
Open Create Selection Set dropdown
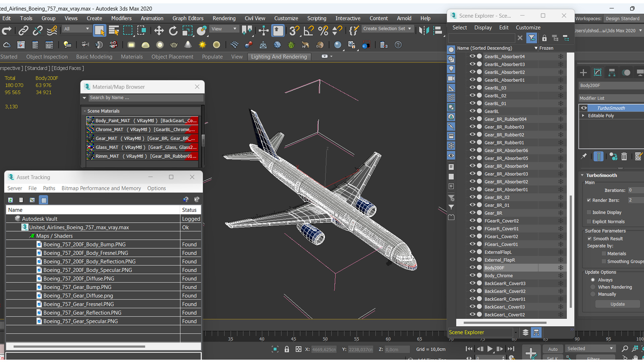tap(387, 29)
